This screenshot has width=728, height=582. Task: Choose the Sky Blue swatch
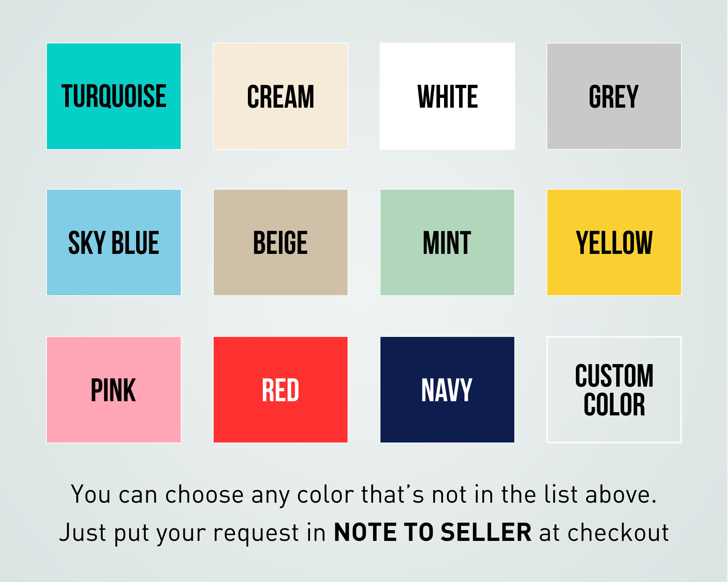tap(114, 242)
